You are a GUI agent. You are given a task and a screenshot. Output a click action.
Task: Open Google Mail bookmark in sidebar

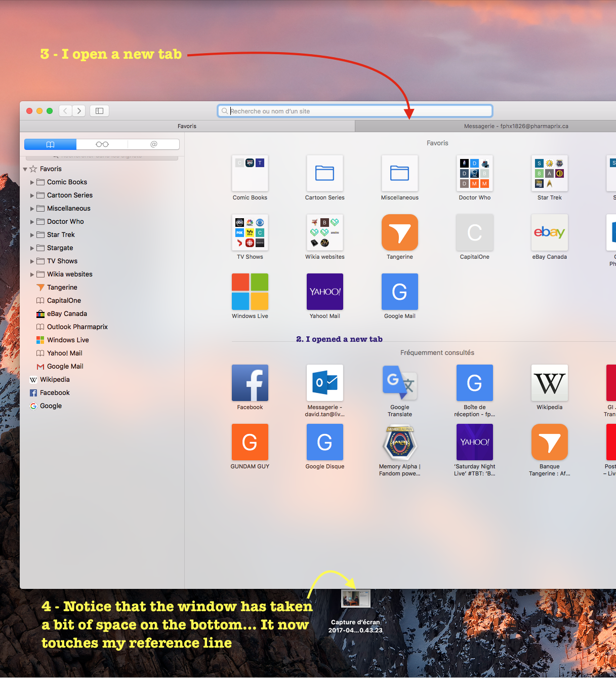coord(60,367)
